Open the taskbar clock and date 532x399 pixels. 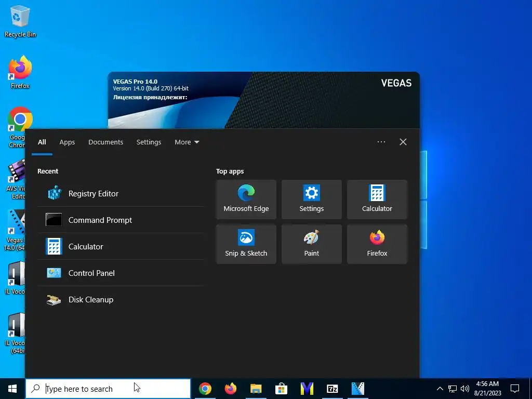(487, 389)
